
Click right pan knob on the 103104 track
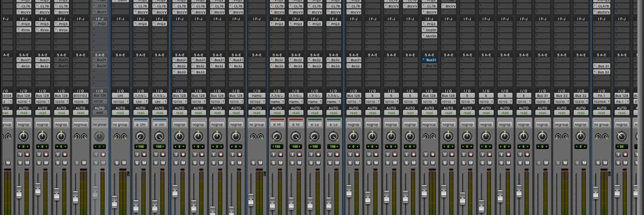605,136
